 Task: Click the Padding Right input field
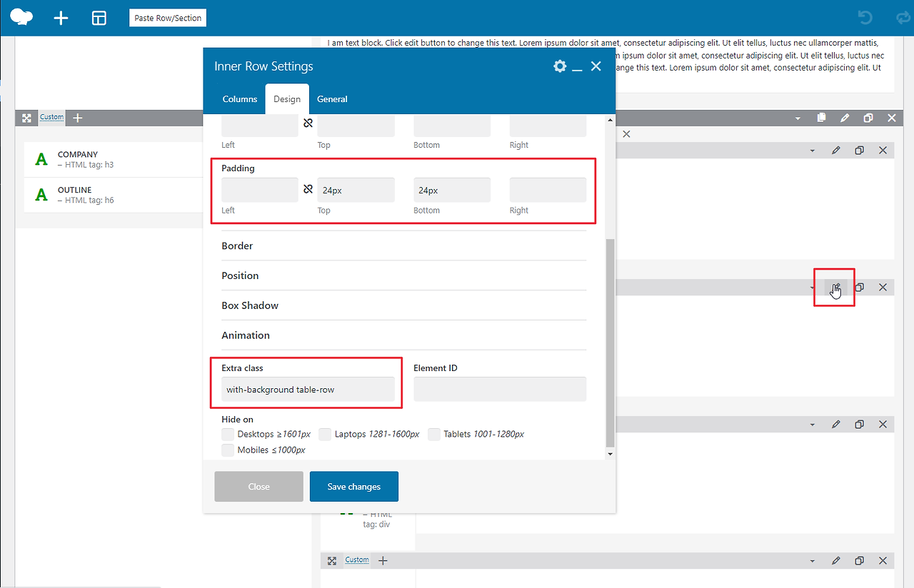coord(548,190)
